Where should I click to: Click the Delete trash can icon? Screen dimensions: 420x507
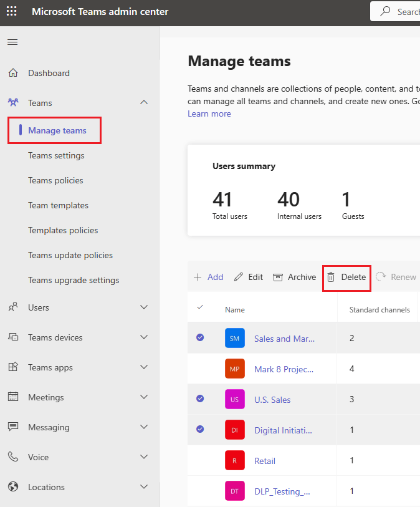coord(331,277)
